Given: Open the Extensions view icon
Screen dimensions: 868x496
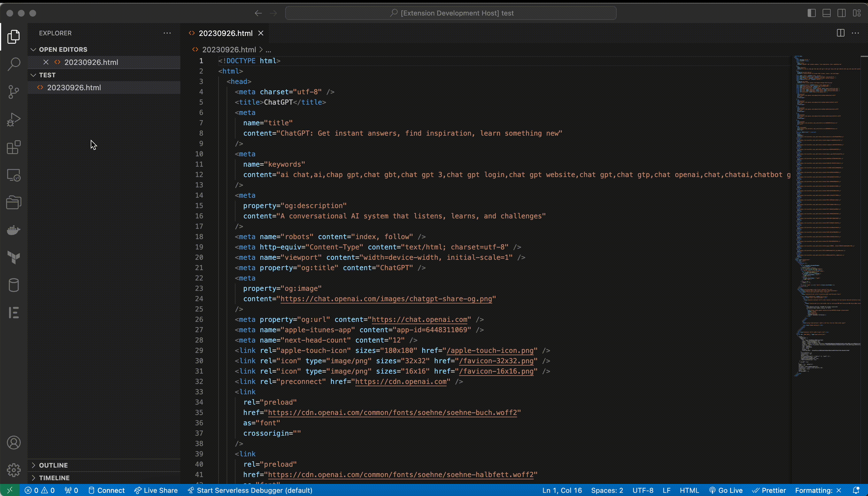Looking at the screenshot, I should coord(13,147).
